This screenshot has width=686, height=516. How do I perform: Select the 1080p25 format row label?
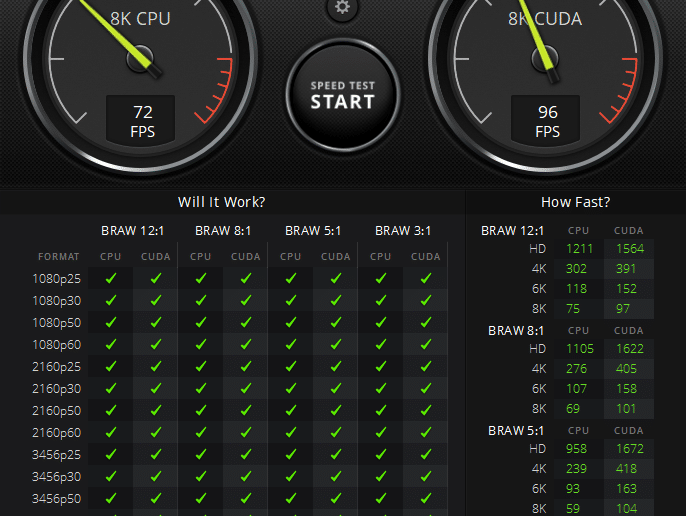coord(56,278)
